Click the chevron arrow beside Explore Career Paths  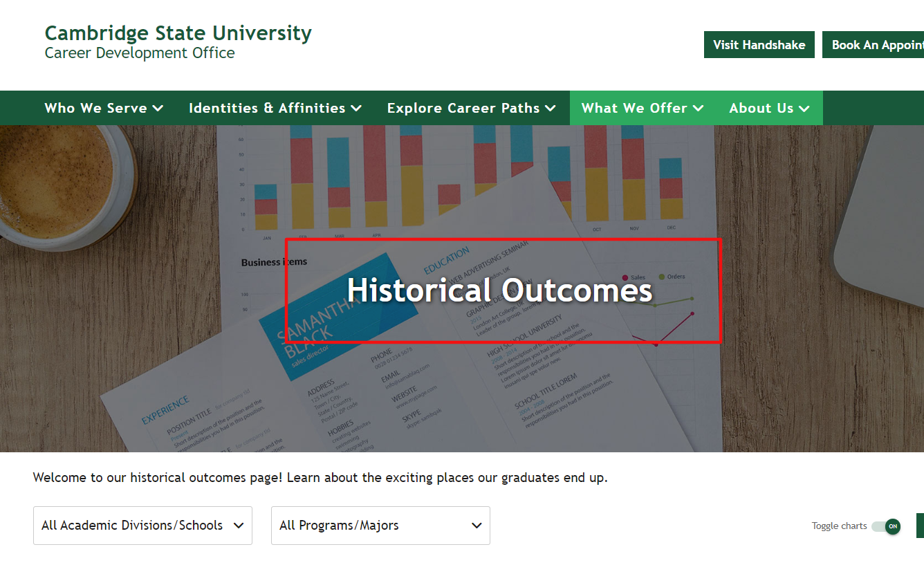click(x=551, y=109)
